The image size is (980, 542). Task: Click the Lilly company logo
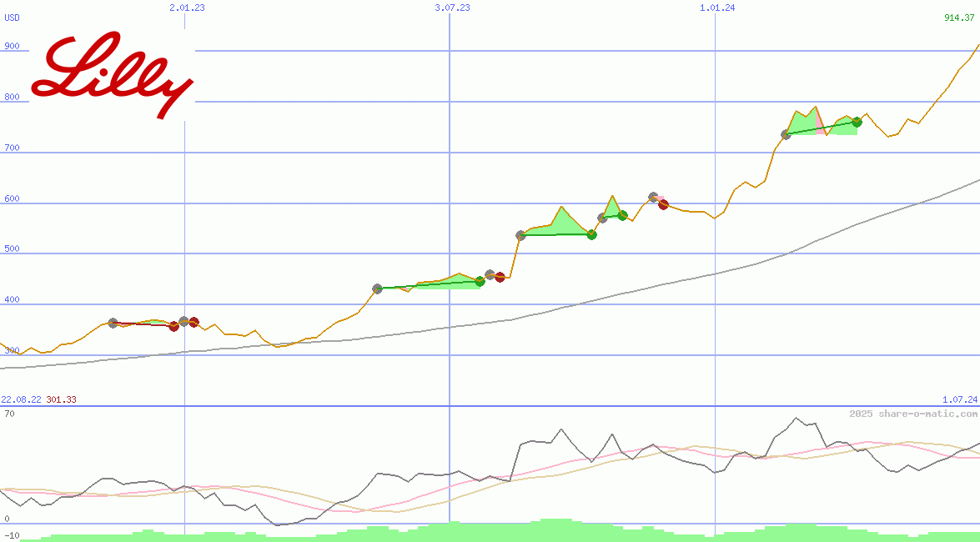tap(113, 75)
